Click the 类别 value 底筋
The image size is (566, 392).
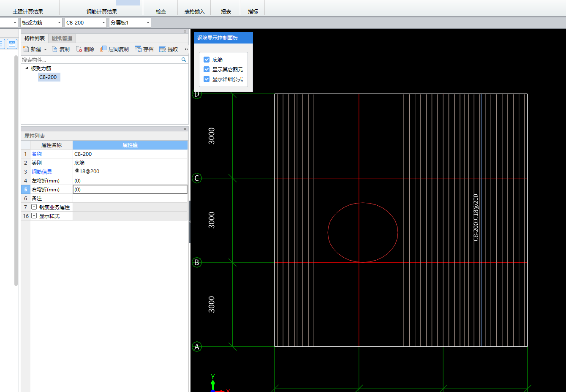(130, 163)
